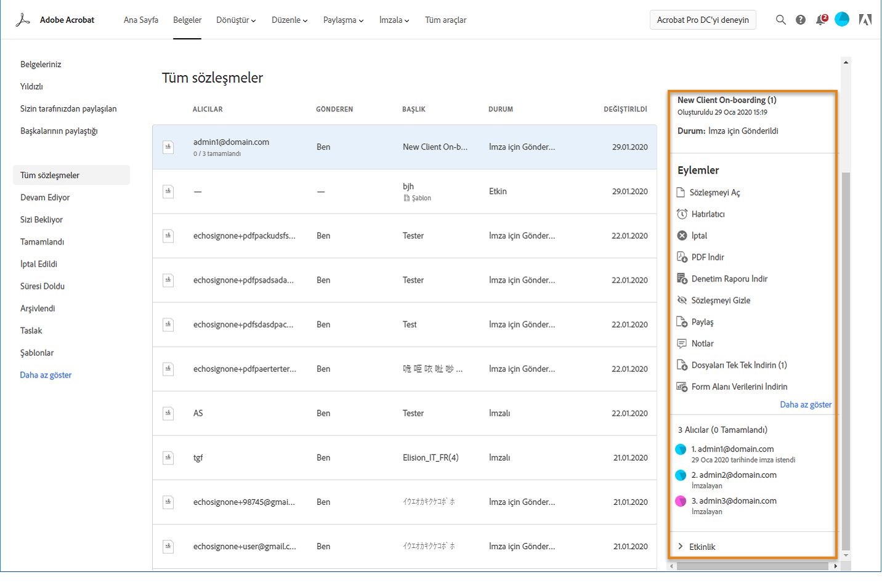
Task: Click title Test in echosignone+pdfsdasdpac row
Action: pos(410,324)
